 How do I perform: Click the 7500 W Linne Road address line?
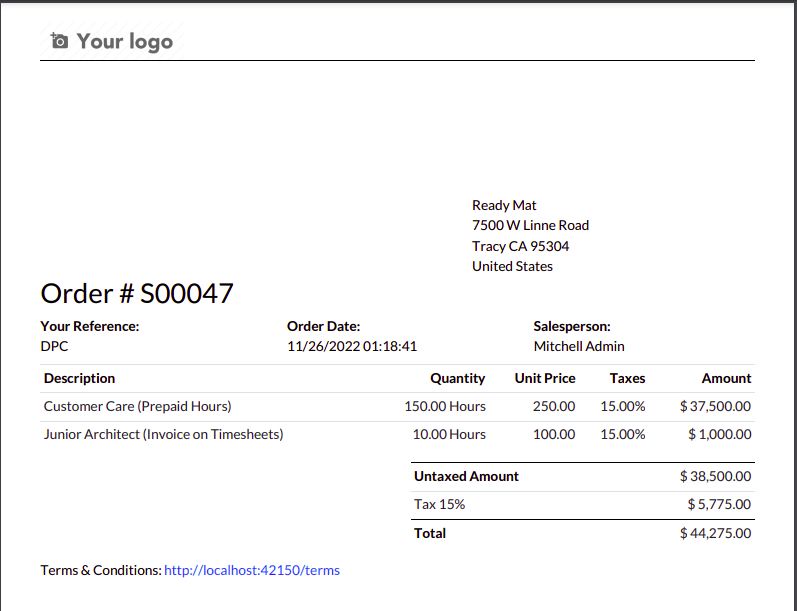[530, 225]
